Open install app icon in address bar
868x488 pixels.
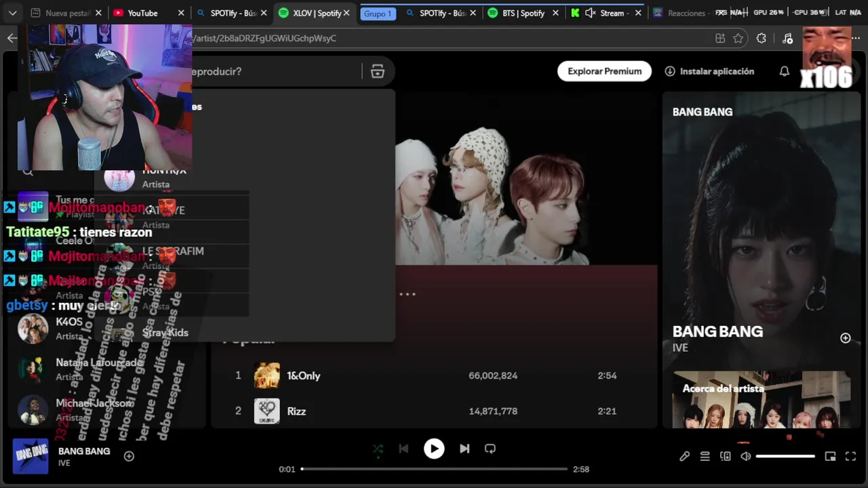tap(720, 39)
